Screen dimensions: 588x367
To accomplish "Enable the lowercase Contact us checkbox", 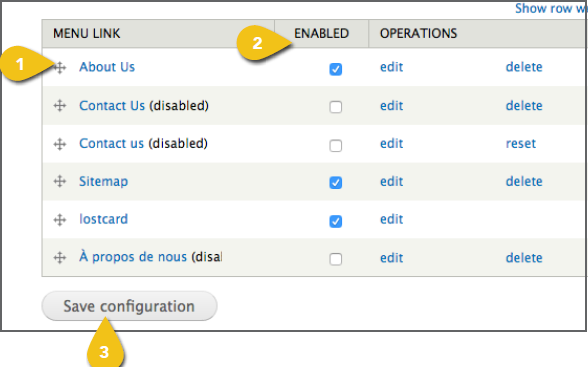I will point(336,145).
